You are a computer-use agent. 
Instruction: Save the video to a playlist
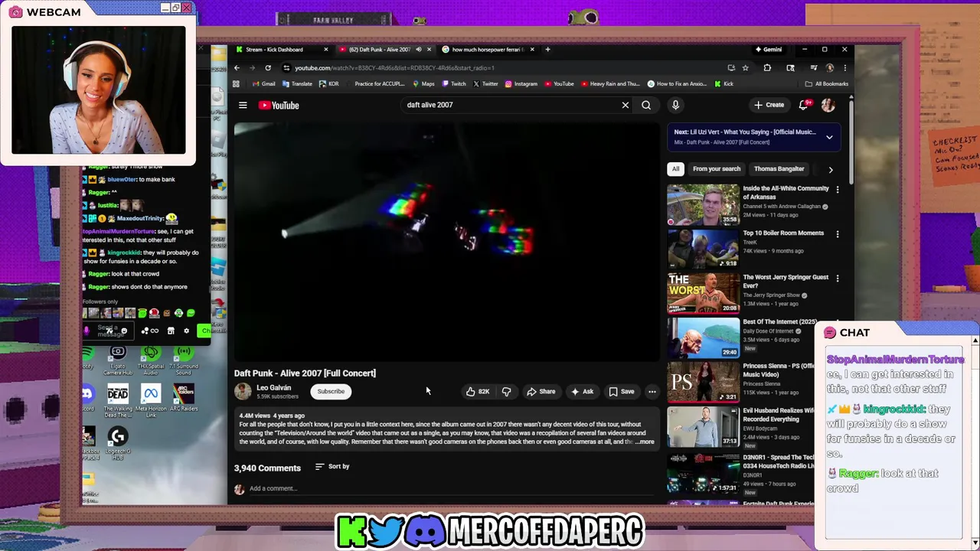(622, 392)
